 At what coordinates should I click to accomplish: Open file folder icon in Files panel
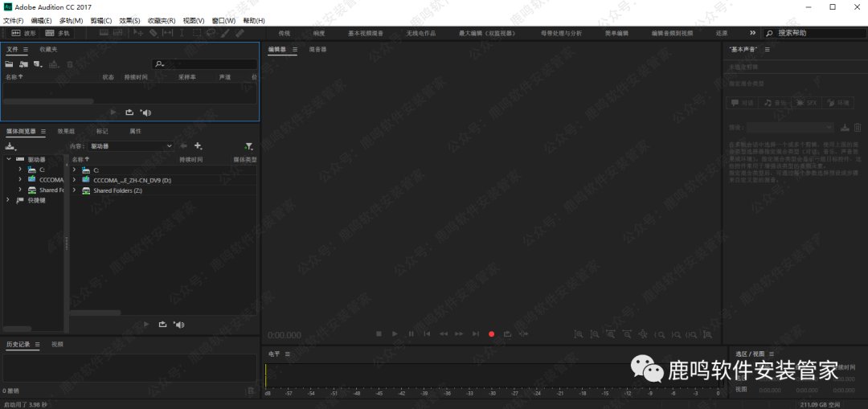pos(10,63)
